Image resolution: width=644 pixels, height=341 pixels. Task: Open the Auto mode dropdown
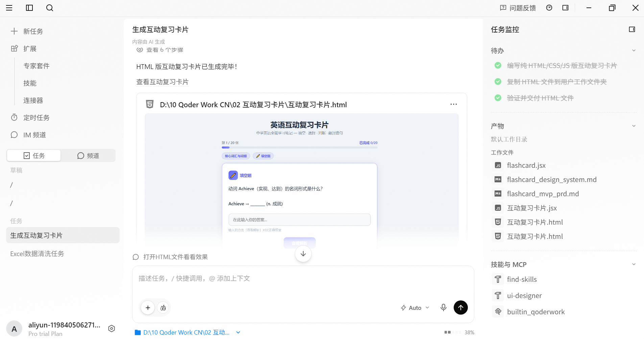[x=415, y=308]
